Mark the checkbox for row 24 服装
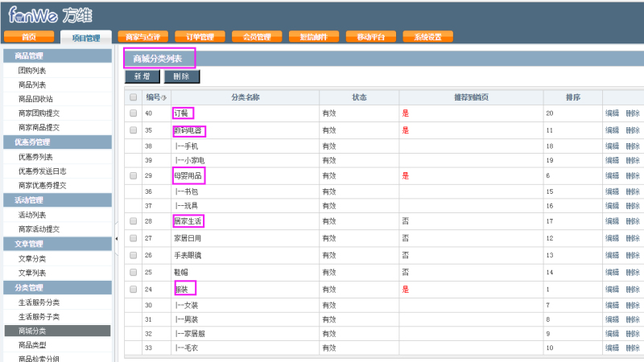The image size is (644, 362). [133, 289]
